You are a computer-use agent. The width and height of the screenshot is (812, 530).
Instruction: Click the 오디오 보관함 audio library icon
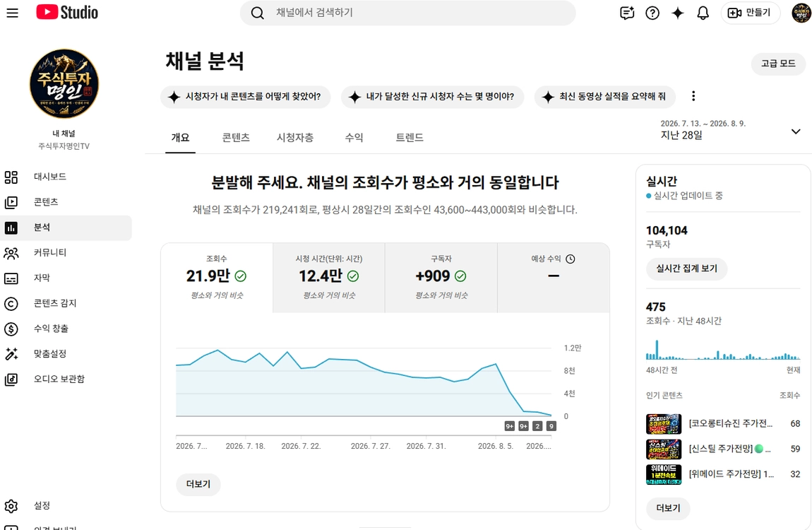[11, 379]
